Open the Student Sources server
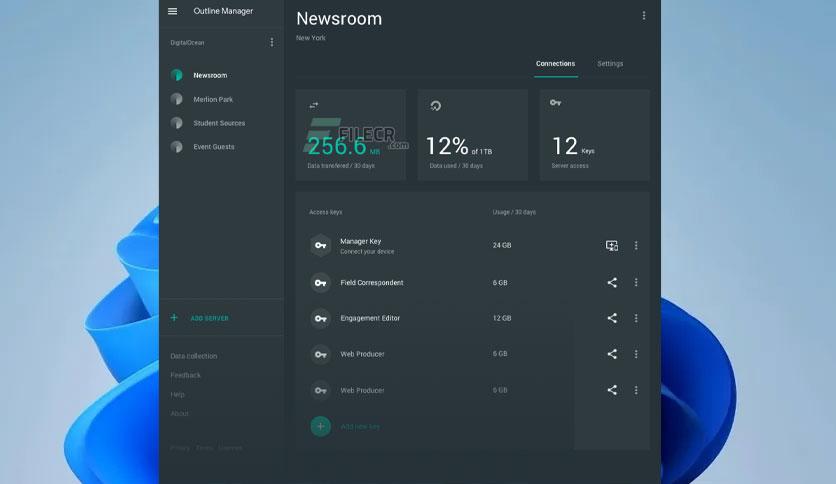 (219, 123)
